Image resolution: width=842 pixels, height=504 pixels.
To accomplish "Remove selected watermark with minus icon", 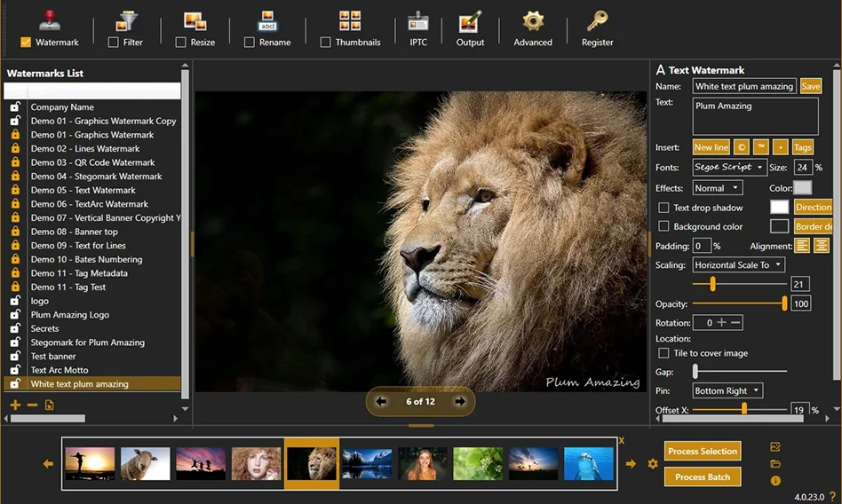I will coord(32,406).
